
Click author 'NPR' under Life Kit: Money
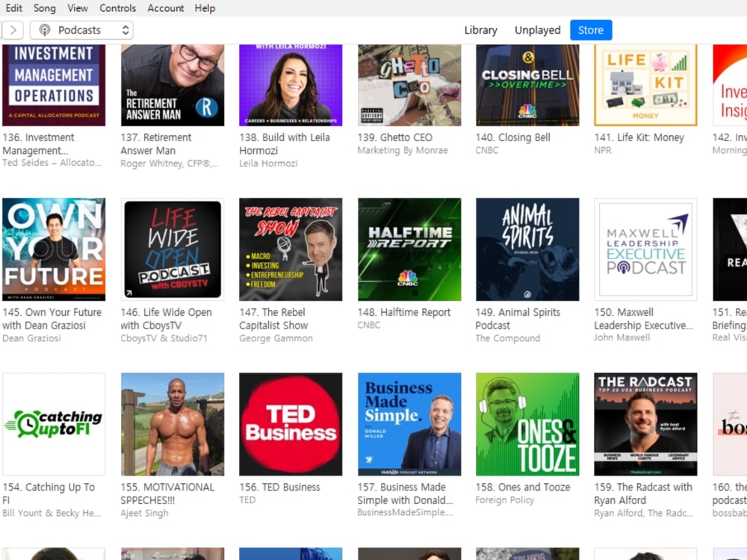tap(603, 151)
